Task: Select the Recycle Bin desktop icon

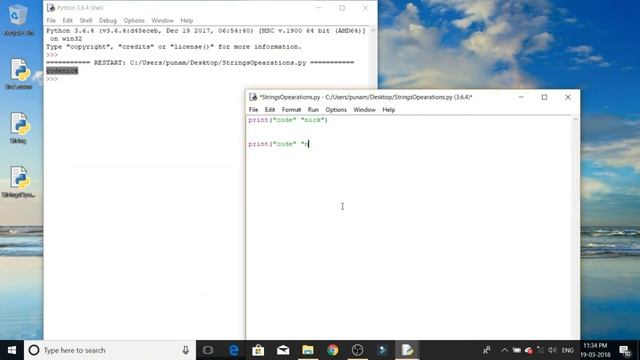Action: (18, 20)
